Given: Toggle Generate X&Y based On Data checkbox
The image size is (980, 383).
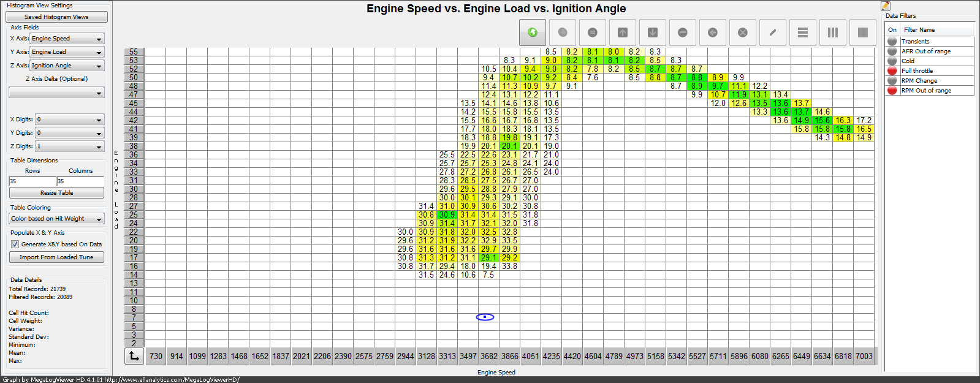Looking at the screenshot, I should tap(15, 244).
